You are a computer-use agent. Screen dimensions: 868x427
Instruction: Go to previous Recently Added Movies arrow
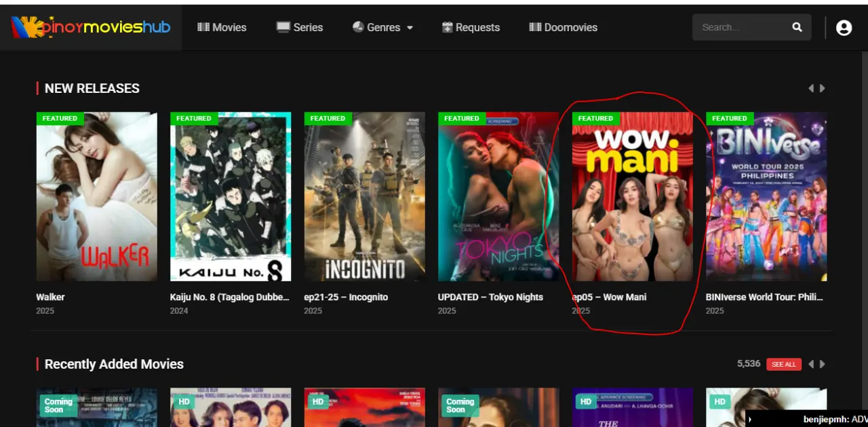click(810, 364)
